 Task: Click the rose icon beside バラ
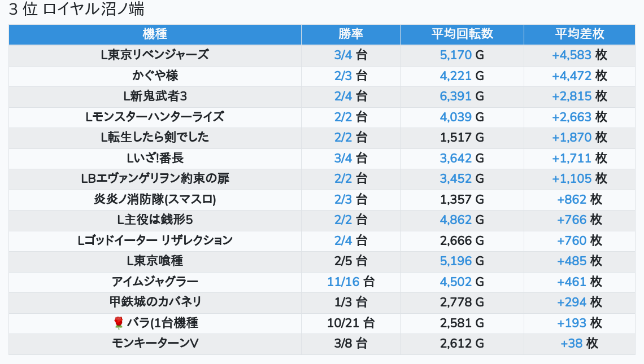pos(118,323)
